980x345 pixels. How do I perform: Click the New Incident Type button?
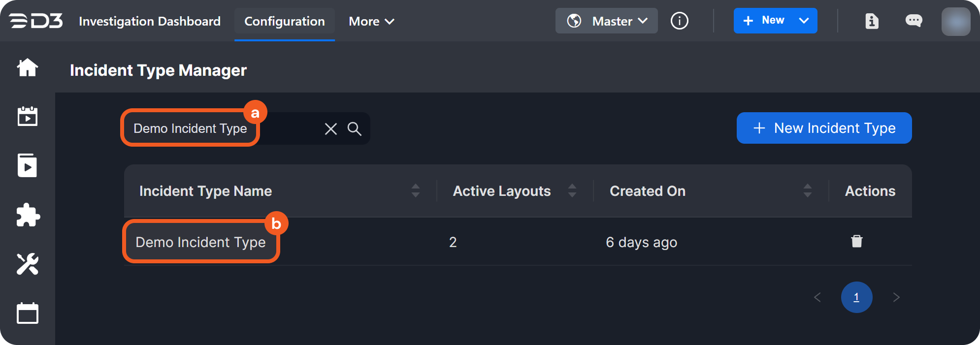coord(824,128)
